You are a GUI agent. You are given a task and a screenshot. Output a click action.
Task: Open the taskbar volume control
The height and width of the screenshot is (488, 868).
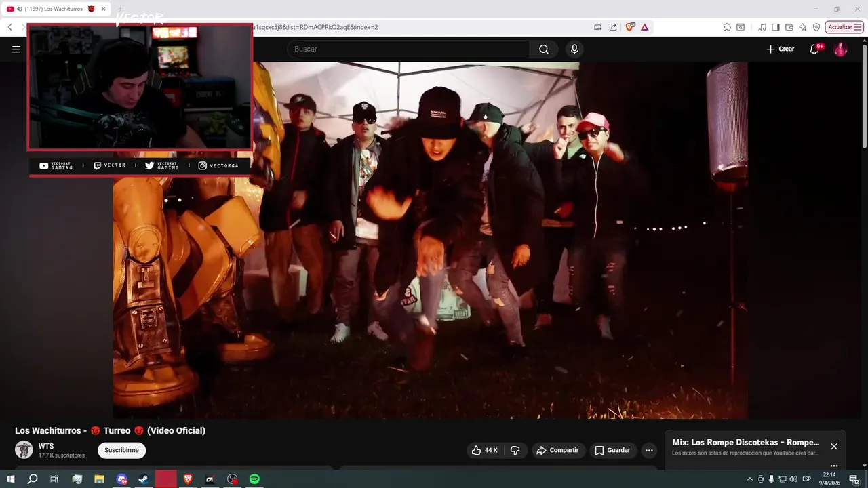[x=793, y=479]
